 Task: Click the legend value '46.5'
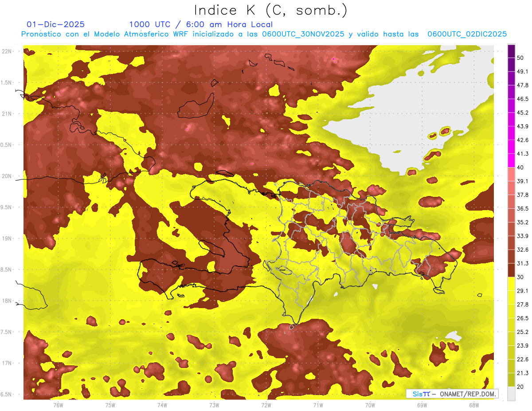(x=523, y=99)
